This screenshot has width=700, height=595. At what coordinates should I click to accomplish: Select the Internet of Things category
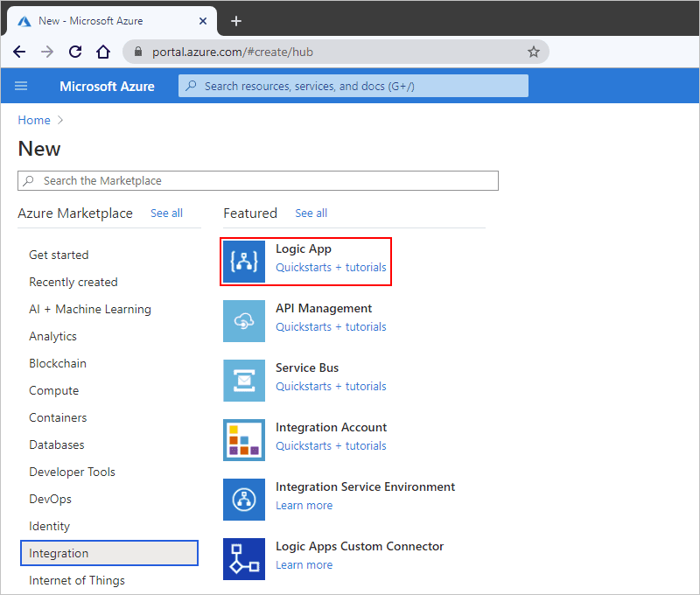pyautogui.click(x=77, y=580)
